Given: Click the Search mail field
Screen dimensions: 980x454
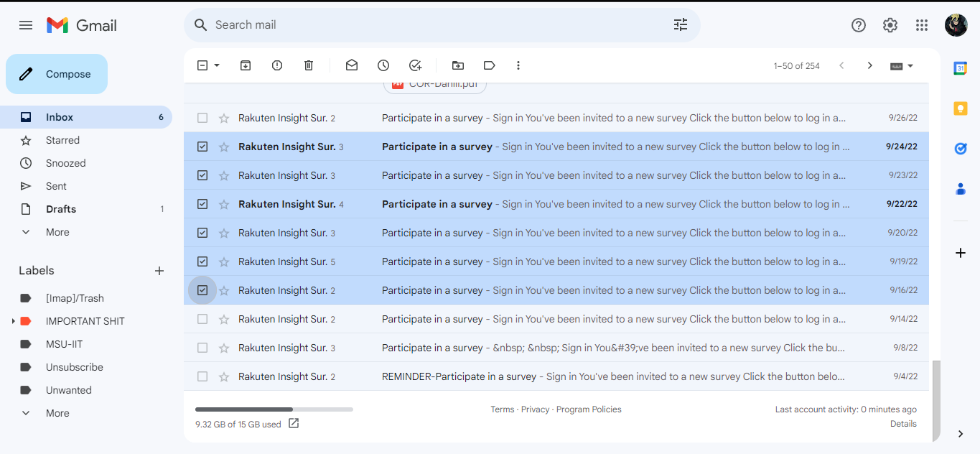Looking at the screenshot, I should point(431,25).
